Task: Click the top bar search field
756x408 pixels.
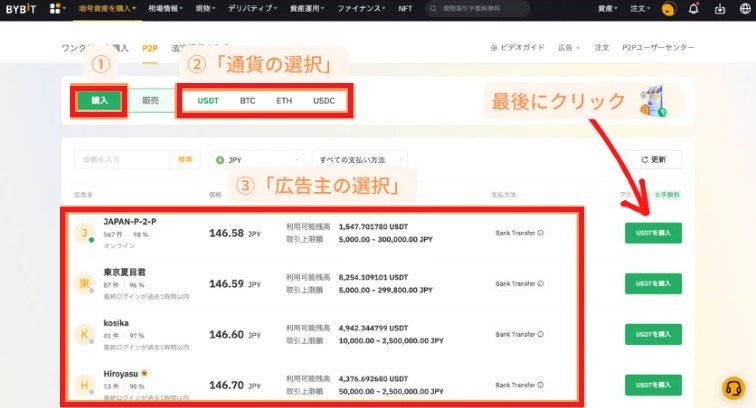Action: 477,9
